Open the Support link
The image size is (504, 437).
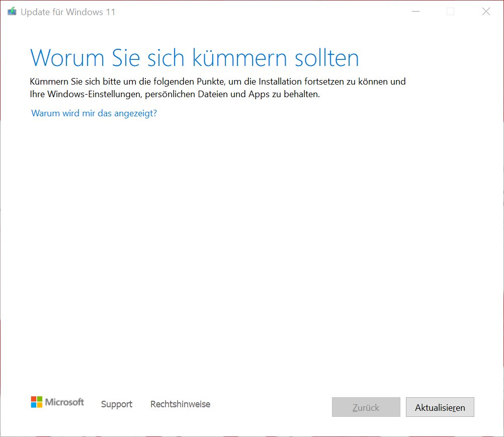point(117,404)
